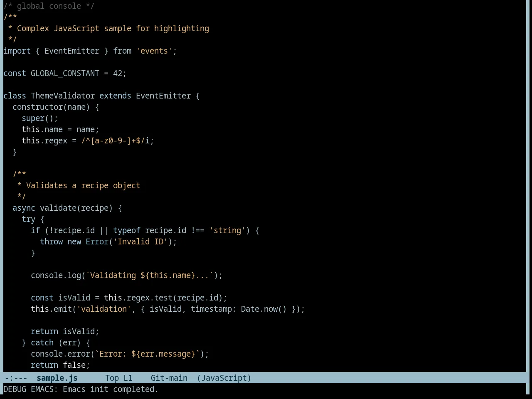
Task: Click the (JavaScript) major mode indicator
Action: tap(224, 378)
